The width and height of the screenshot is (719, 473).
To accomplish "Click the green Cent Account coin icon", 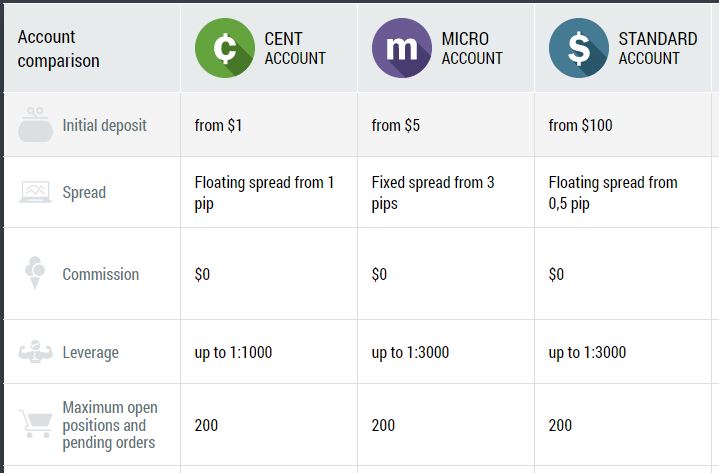I will tap(225, 48).
